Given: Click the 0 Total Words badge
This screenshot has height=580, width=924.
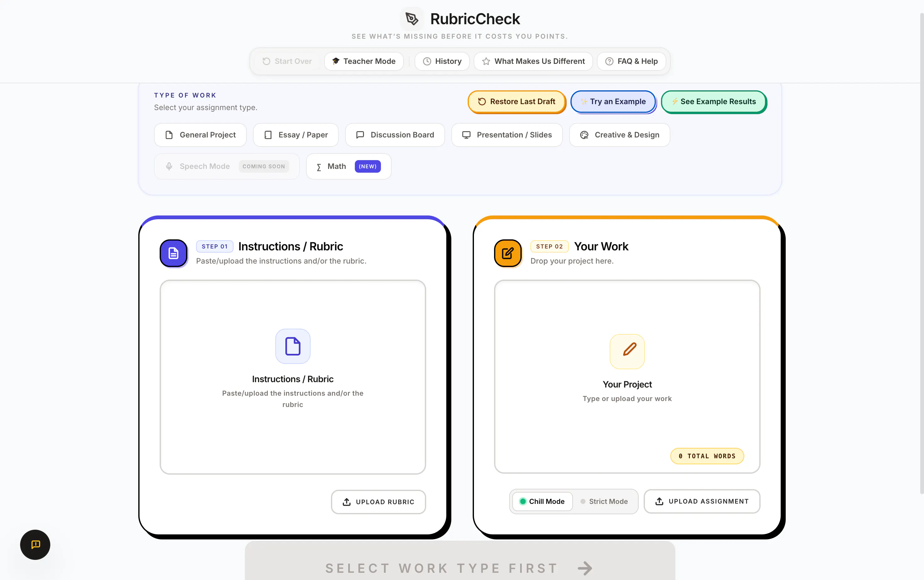Looking at the screenshot, I should pyautogui.click(x=707, y=456).
